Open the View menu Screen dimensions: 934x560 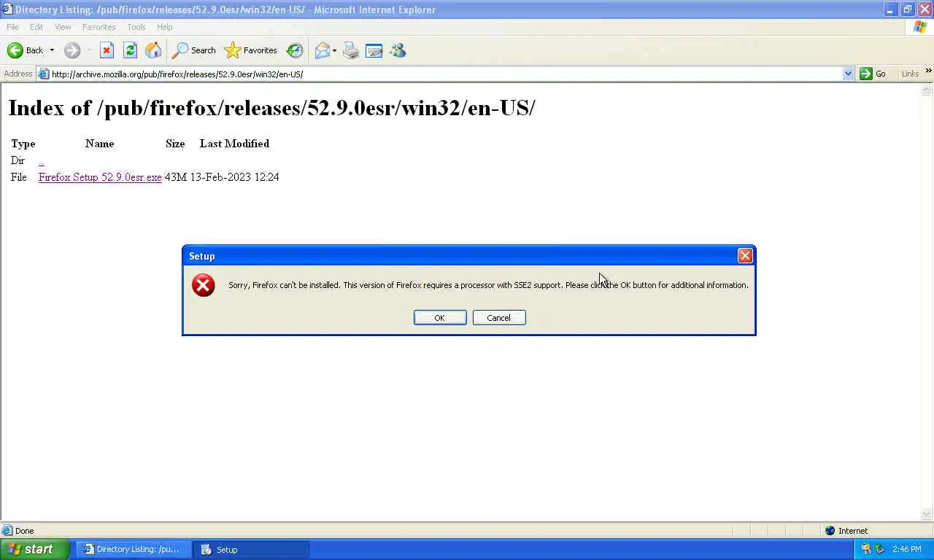pos(63,27)
